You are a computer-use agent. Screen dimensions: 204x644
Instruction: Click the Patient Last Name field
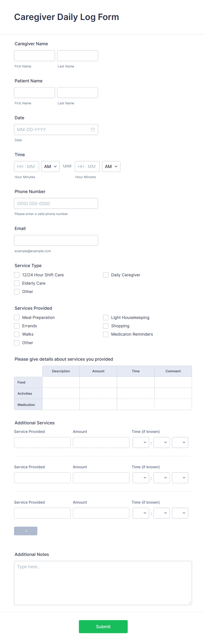point(77,92)
